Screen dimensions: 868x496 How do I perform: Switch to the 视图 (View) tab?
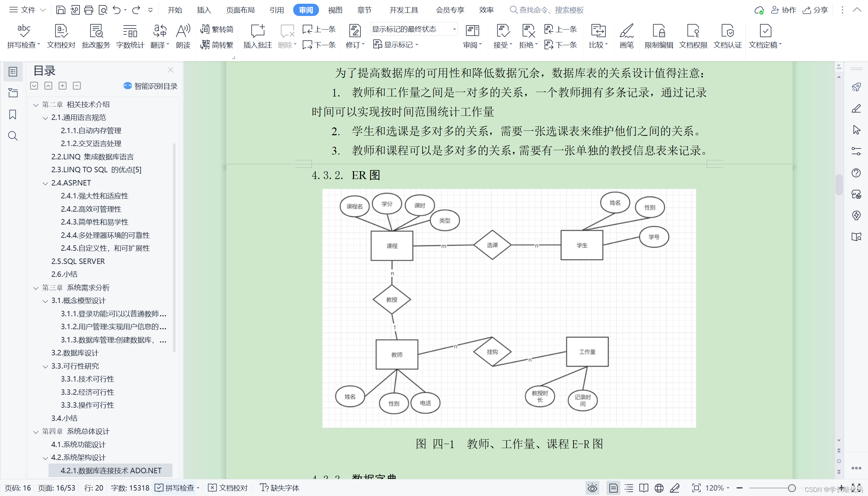335,10
